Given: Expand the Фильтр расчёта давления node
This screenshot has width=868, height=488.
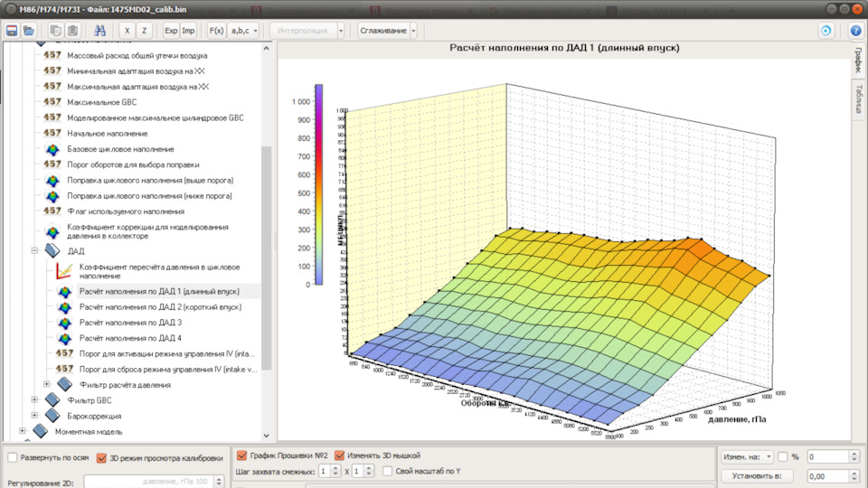Looking at the screenshot, I should point(46,384).
